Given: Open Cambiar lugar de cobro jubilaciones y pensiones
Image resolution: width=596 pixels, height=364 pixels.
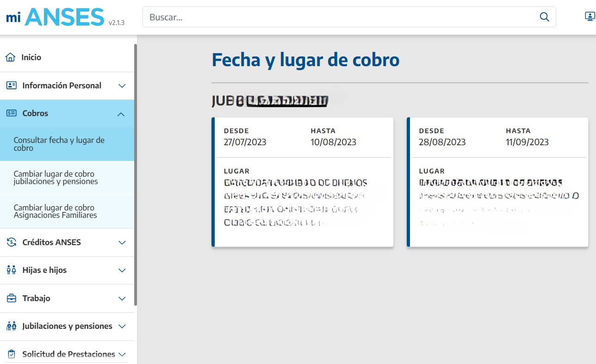Looking at the screenshot, I should 56,178.
